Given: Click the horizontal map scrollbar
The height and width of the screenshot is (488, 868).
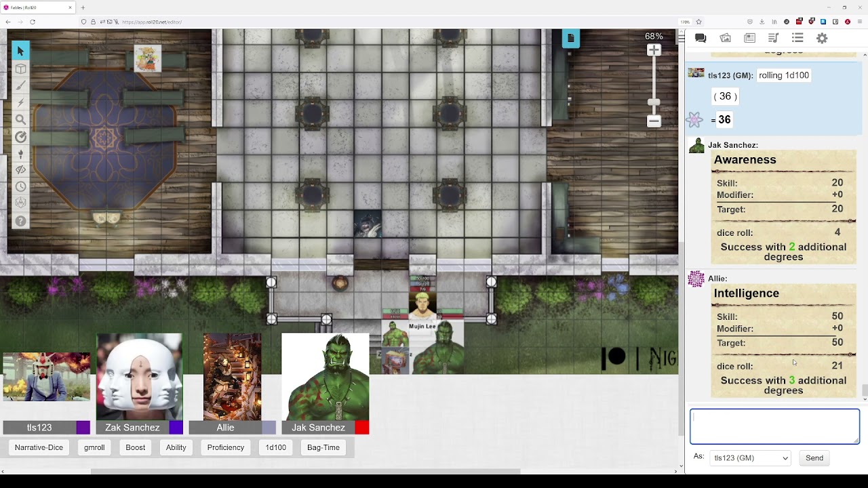Looking at the screenshot, I should pos(305,471).
